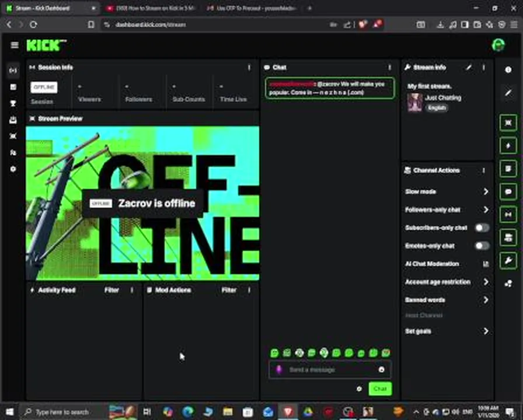Reload the browser page
Viewport: 523px width, 420px height.
[33, 24]
